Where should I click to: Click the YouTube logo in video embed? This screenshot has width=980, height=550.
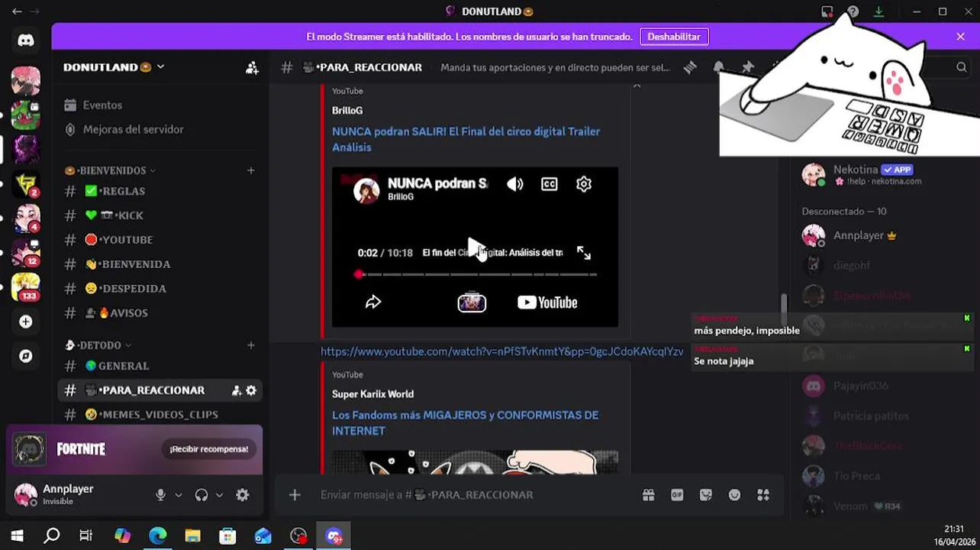pyautogui.click(x=547, y=302)
